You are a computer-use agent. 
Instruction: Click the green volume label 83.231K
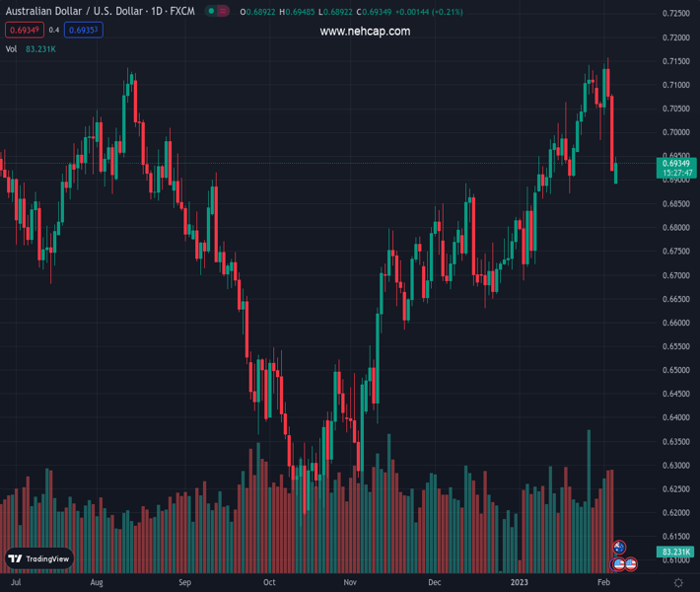click(x=677, y=552)
